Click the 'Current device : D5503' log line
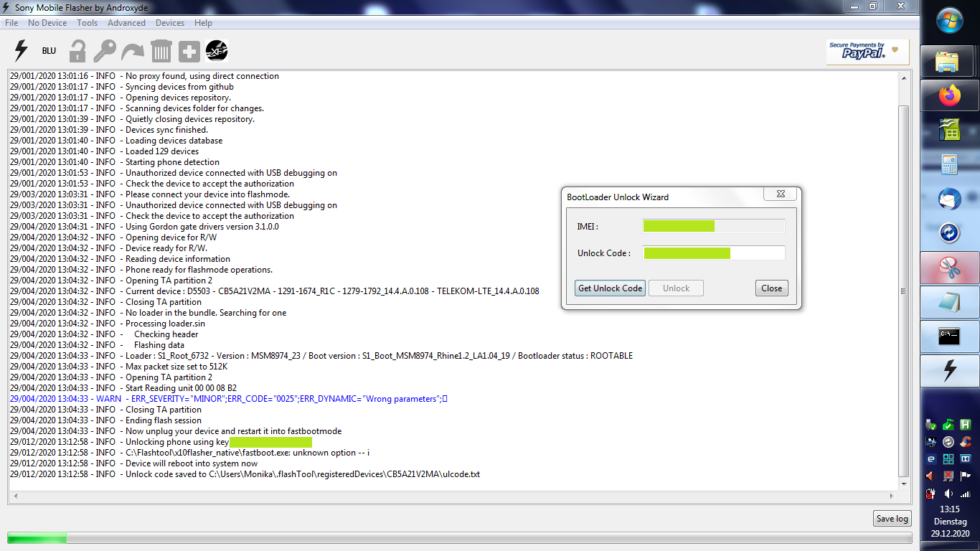The height and width of the screenshot is (551, 980). pos(275,291)
